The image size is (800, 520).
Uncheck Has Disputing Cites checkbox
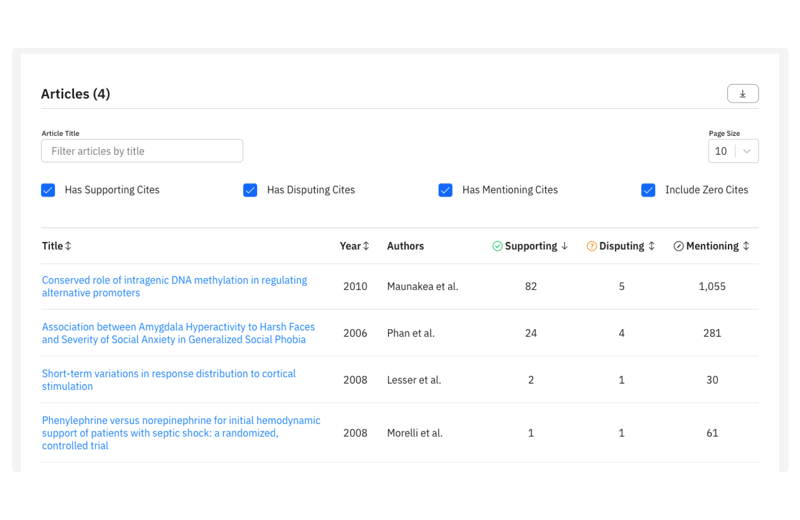coord(250,190)
